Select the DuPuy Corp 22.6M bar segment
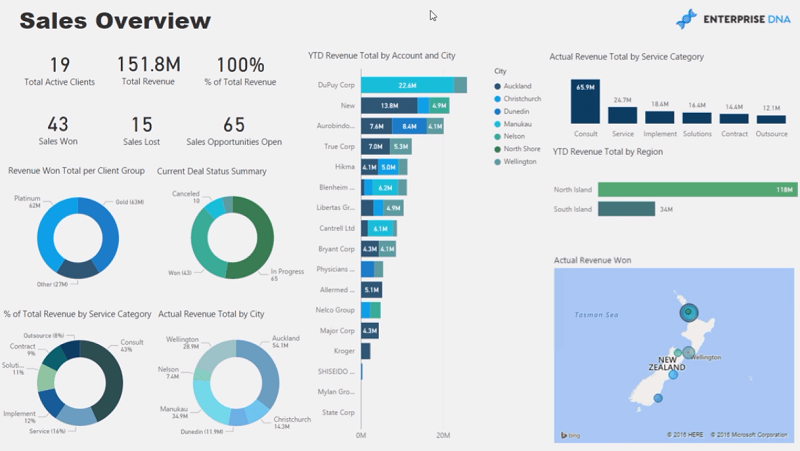Screen dimensions: 800x451 (x=407, y=85)
